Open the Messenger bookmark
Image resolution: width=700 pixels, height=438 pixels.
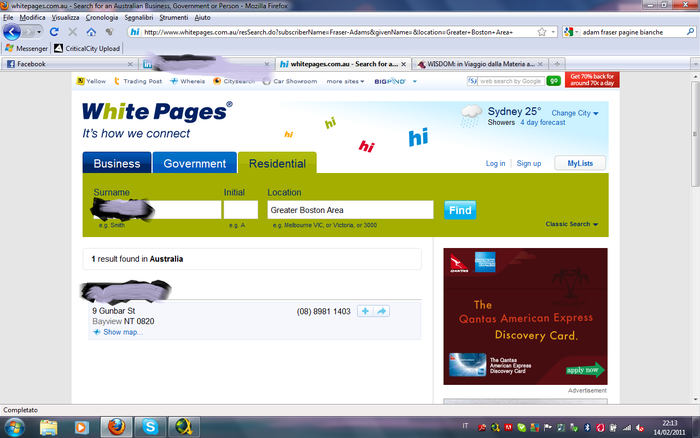point(26,48)
